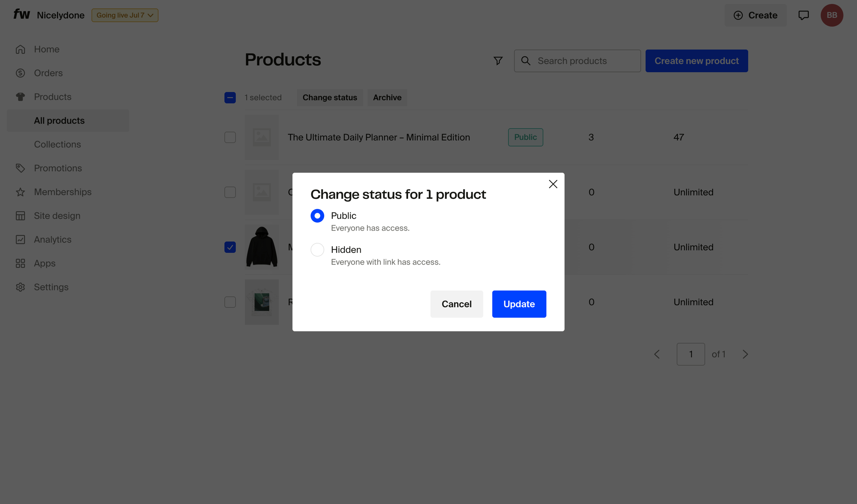
Task: Open Collections submenu item
Action: [68, 144]
